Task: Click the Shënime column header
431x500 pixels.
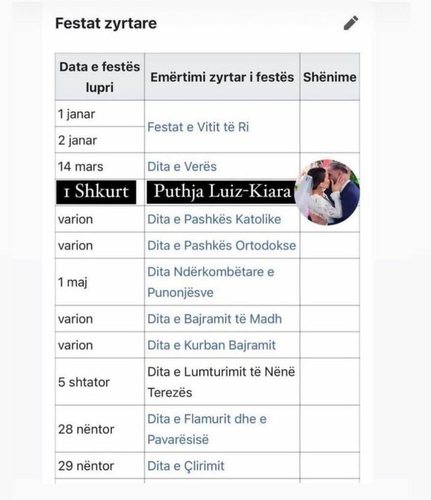Action: point(330,77)
